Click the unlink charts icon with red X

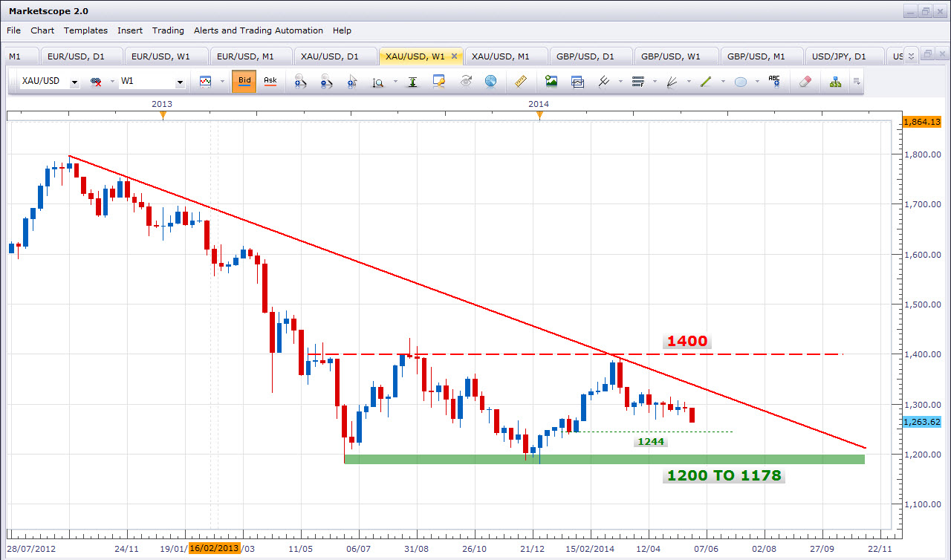click(x=96, y=82)
